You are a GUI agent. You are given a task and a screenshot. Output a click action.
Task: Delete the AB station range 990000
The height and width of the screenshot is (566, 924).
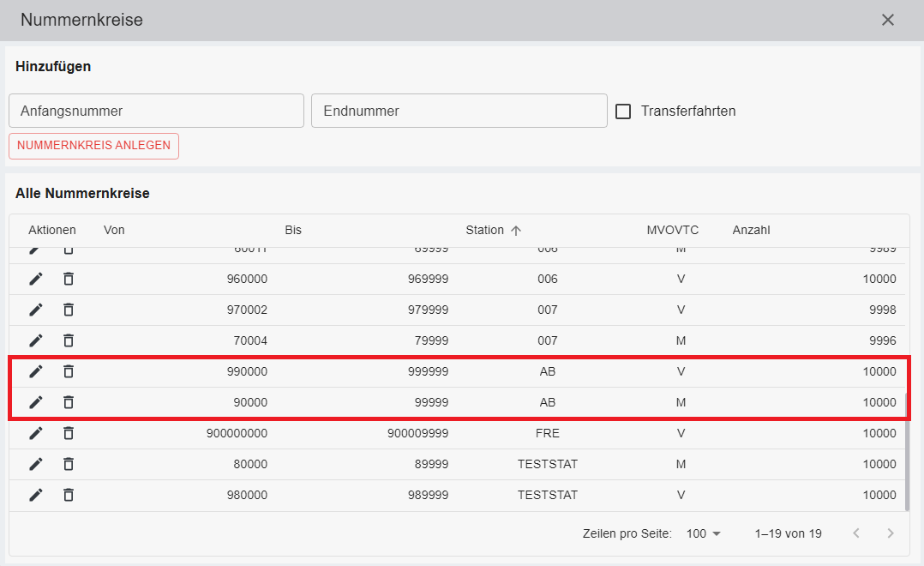click(x=69, y=371)
